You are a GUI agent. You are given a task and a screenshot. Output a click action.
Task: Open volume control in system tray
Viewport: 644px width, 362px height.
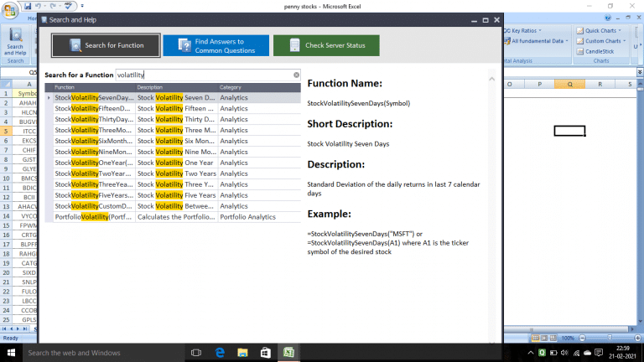(x=564, y=353)
